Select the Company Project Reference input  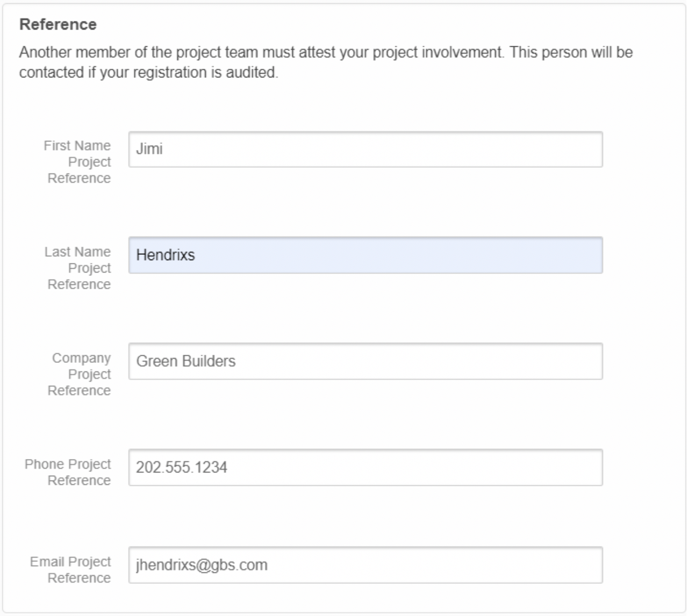(365, 361)
